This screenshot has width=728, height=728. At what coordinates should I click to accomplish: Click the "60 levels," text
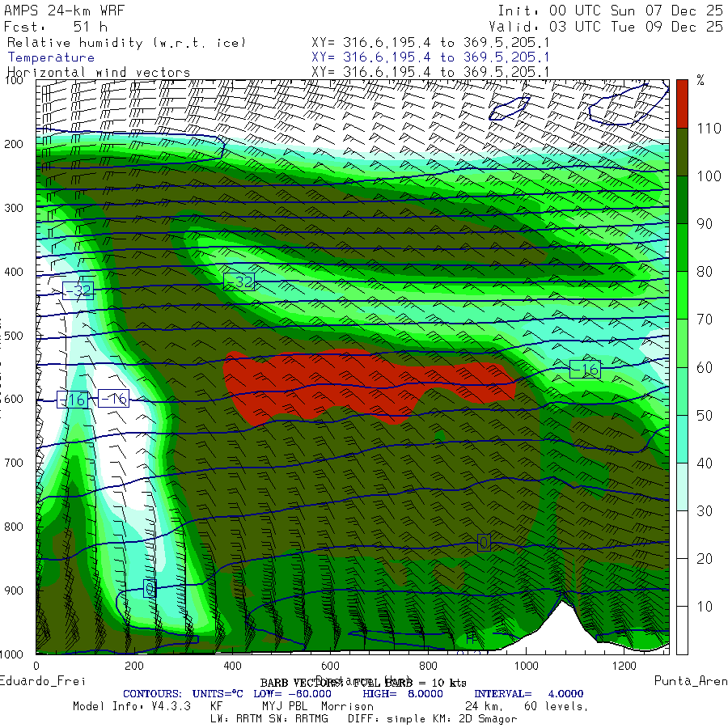pos(557,707)
